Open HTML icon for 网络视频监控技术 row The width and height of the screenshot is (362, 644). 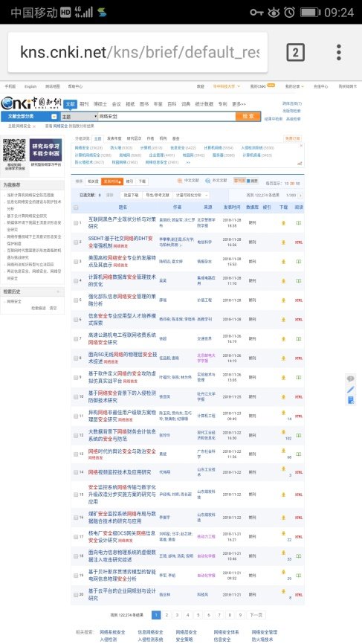coord(298,472)
